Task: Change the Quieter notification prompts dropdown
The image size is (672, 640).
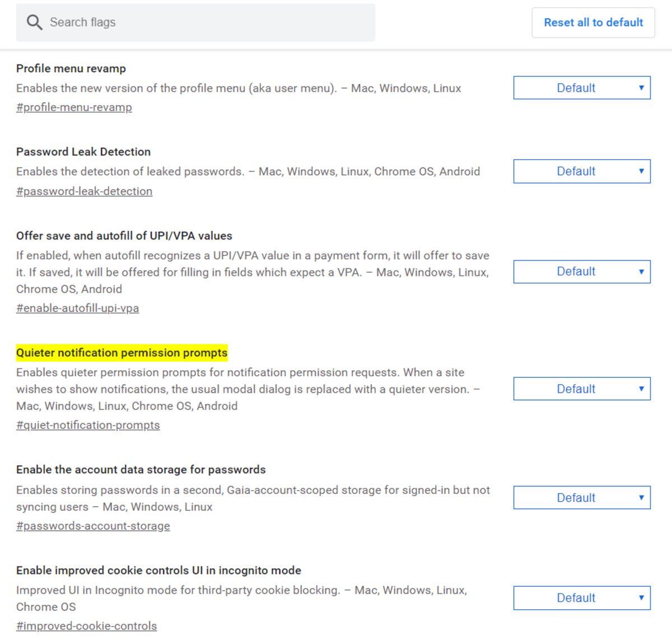Action: [581, 389]
